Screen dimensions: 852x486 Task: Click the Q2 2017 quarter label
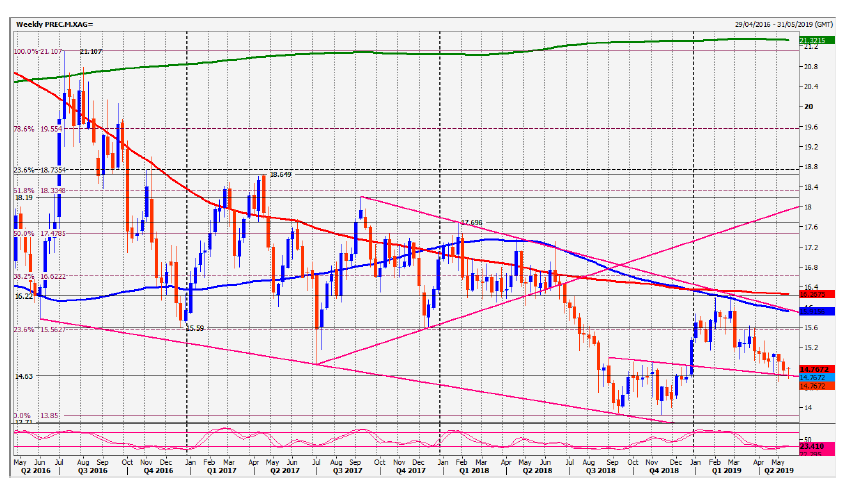[285, 470]
